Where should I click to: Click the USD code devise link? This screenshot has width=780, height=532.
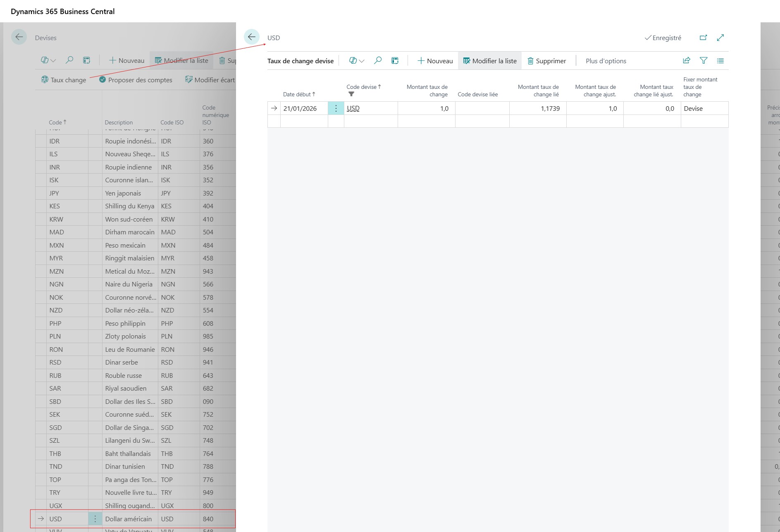(353, 108)
